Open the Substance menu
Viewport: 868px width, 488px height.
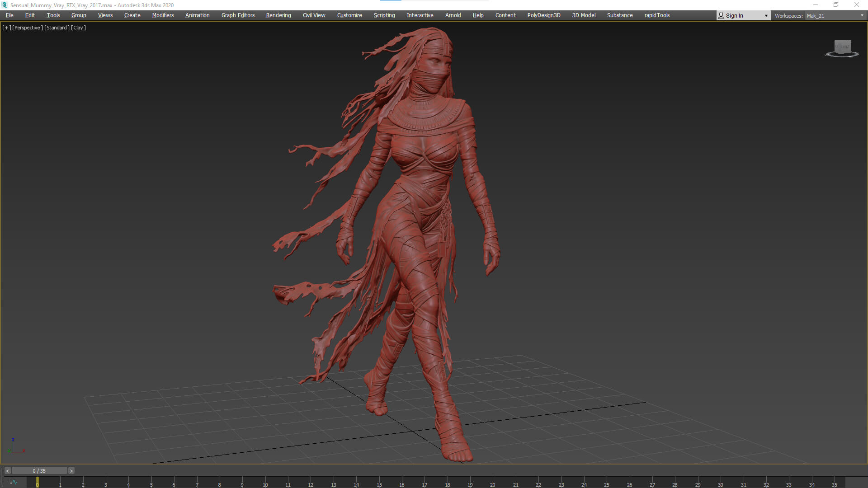[x=620, y=15]
